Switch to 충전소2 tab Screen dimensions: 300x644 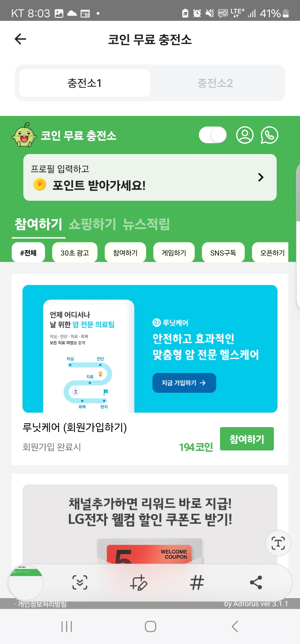click(215, 83)
